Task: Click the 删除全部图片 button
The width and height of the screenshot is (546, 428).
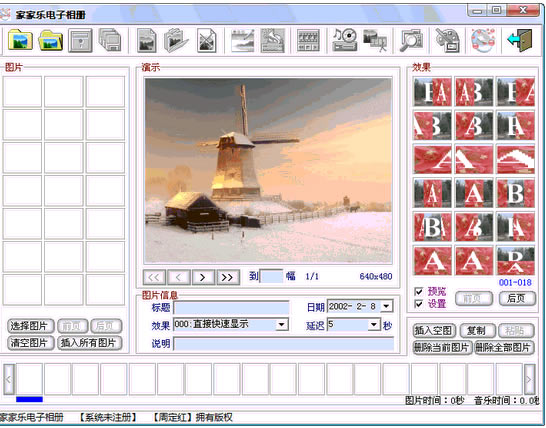Action: [504, 348]
